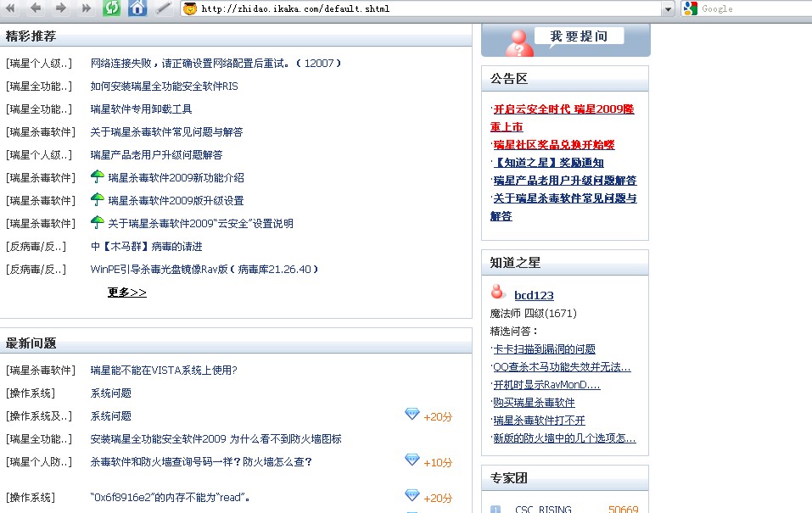This screenshot has width=812, height=513.
Task: Click category [瑞星个人级..] on 12007 row
Action: [x=39, y=63]
